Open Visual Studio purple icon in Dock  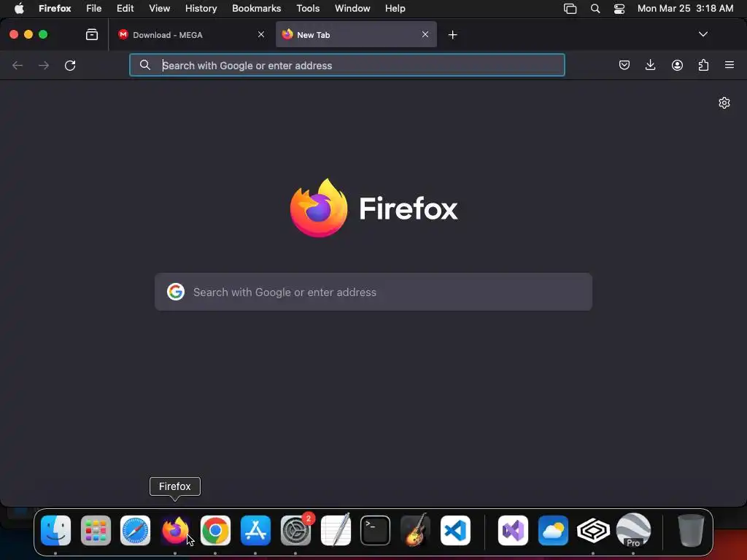[x=513, y=530]
